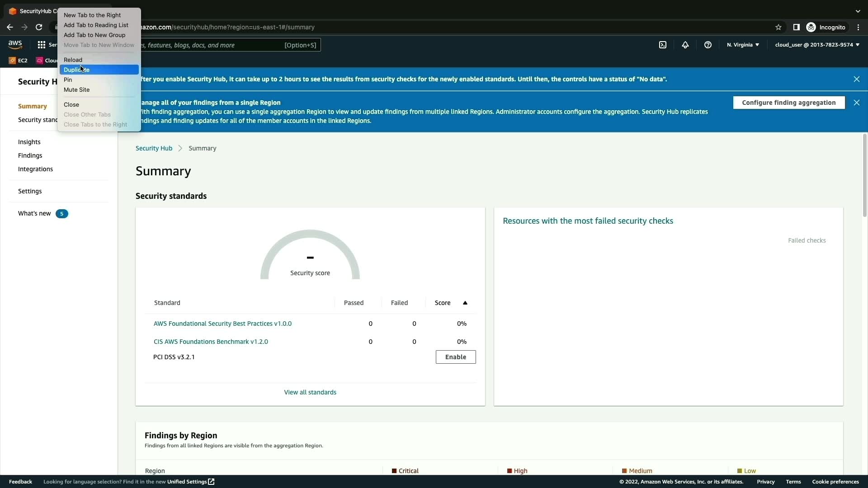Screen dimensions: 868x488
Task: Select Pin in the tab context menu
Action: [x=68, y=80]
